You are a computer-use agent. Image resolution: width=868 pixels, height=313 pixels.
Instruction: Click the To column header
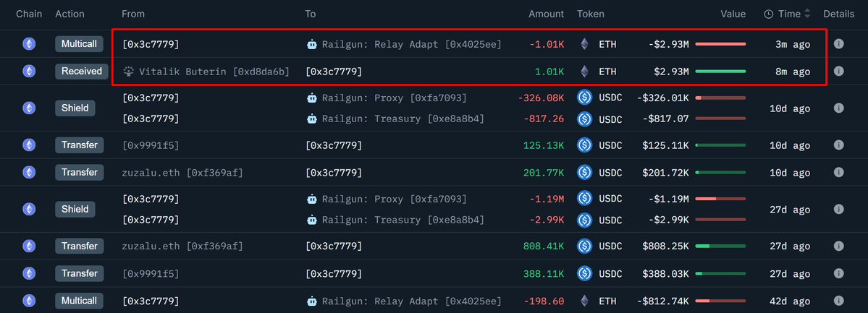(310, 14)
